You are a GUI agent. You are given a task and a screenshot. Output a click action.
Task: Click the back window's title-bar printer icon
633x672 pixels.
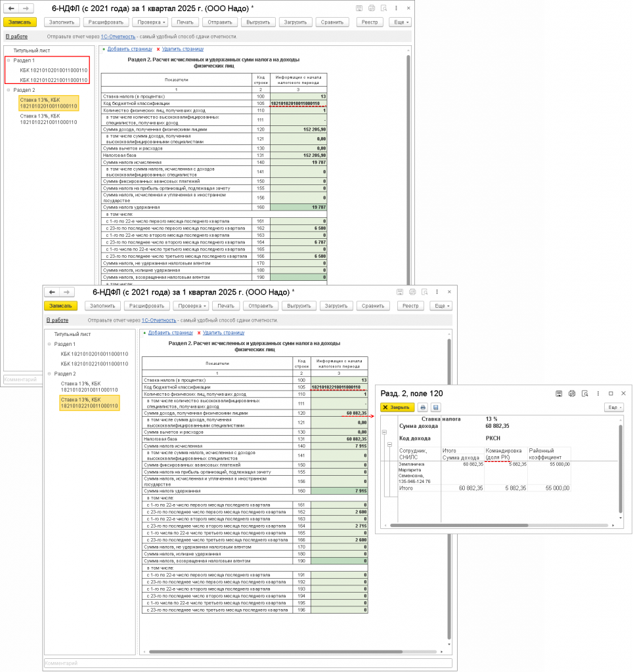coord(372,8)
